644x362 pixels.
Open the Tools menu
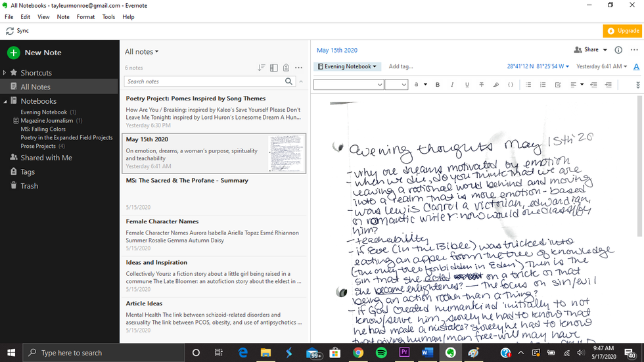108,16
